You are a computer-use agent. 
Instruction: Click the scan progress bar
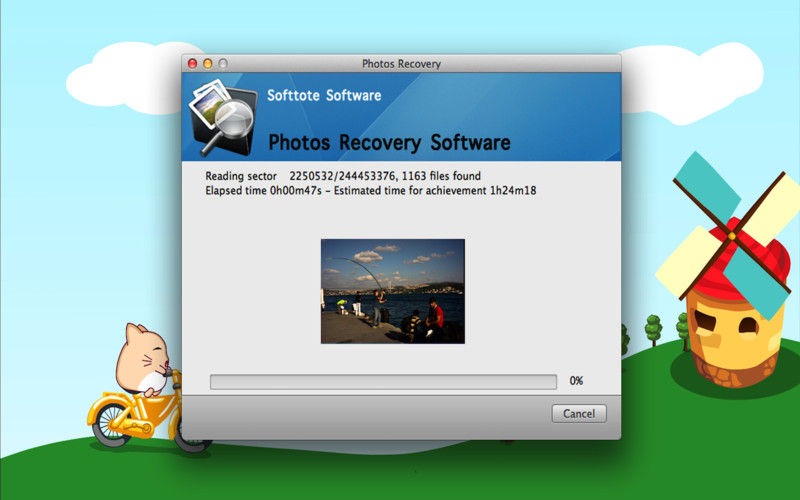(383, 382)
